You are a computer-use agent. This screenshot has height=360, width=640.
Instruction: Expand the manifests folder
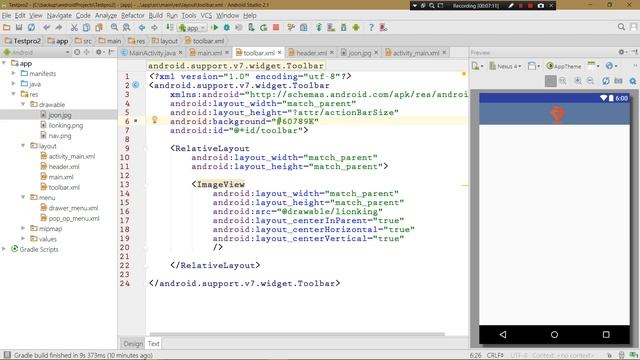click(x=13, y=73)
